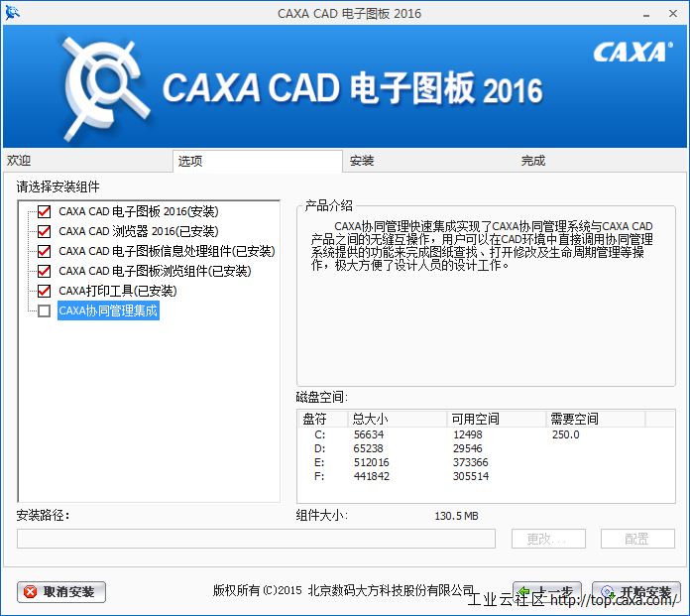The height and width of the screenshot is (616, 690).
Task: Click the 安装路径 input field
Action: [256, 539]
